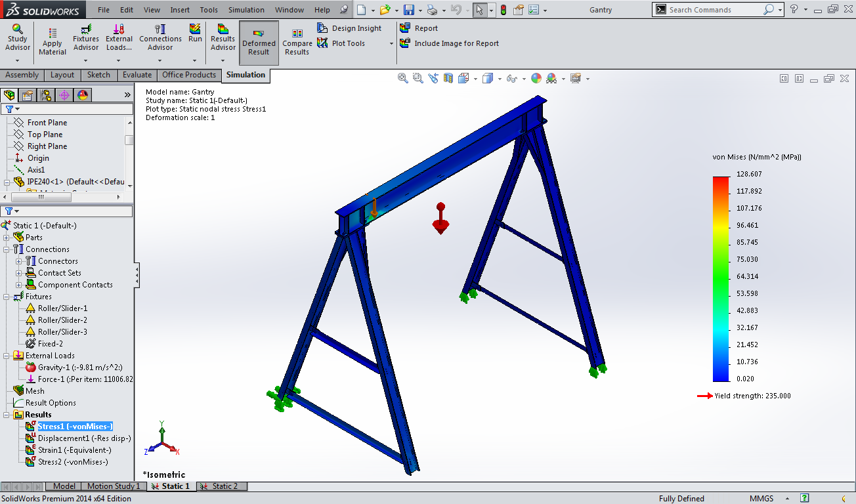Expand the Contact Sets node

point(18,273)
